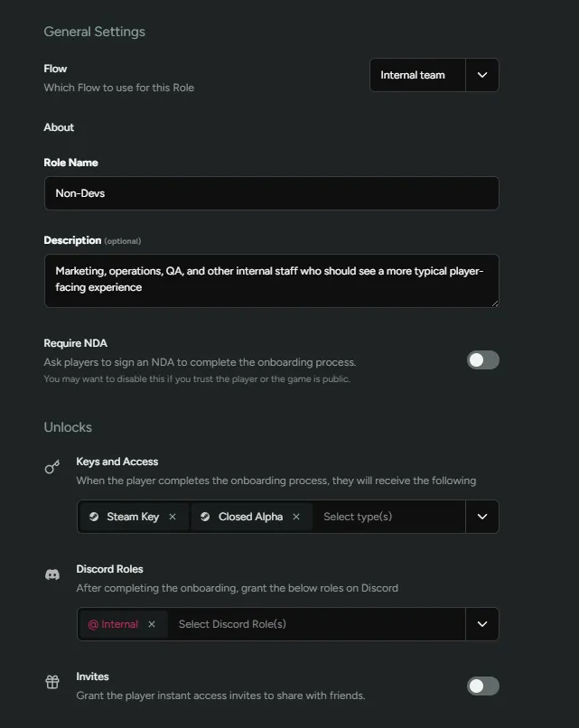Expand the key type selection dropdown

[482, 517]
